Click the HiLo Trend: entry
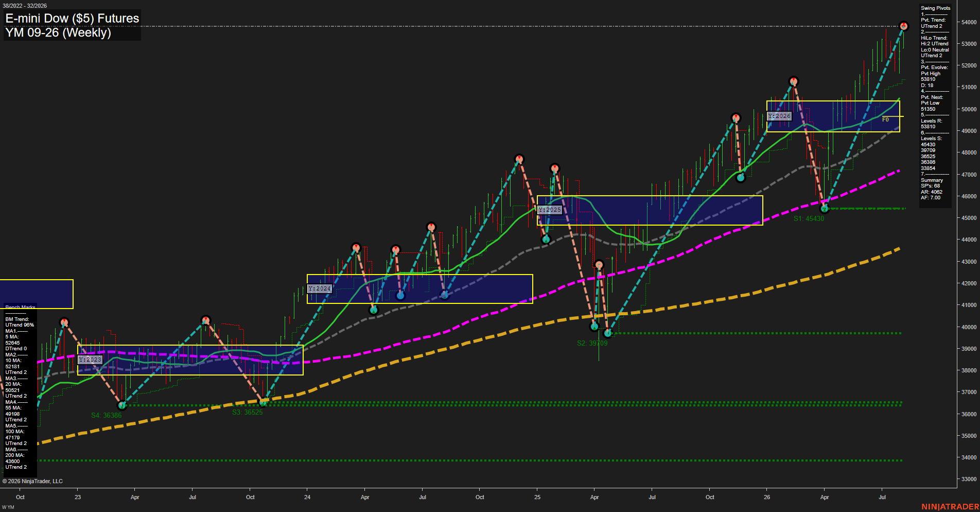The width and height of the screenshot is (980, 512). pyautogui.click(x=934, y=38)
